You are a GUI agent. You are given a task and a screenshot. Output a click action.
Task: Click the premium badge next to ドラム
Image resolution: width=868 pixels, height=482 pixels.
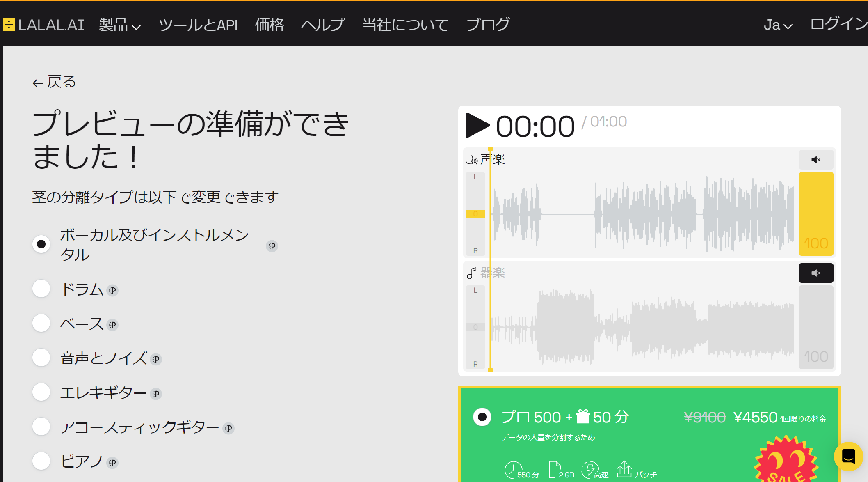[x=112, y=291]
